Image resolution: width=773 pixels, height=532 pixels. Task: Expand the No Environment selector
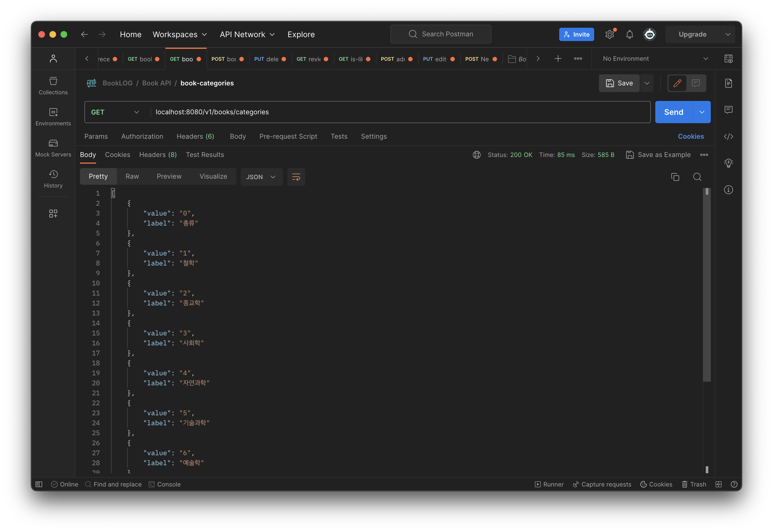pos(655,59)
